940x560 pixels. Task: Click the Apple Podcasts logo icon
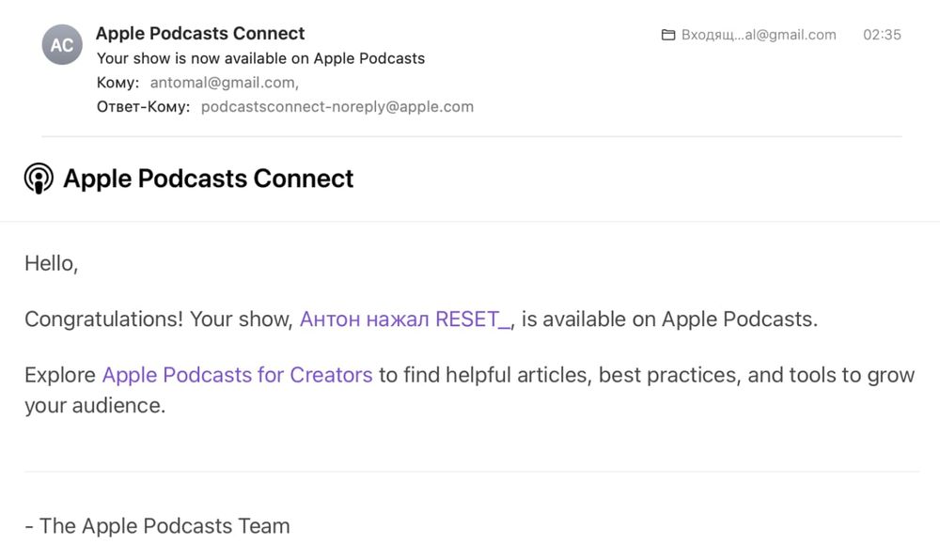39,179
